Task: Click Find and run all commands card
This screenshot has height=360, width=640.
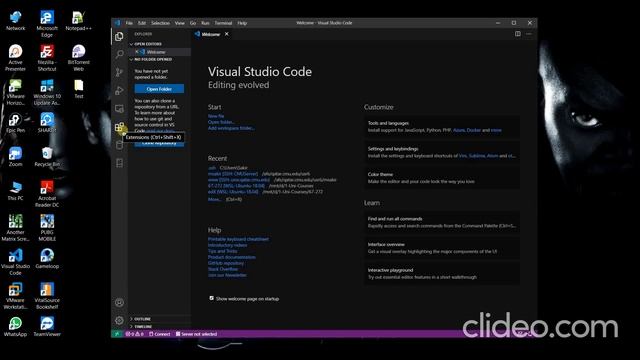Action: tap(442, 222)
